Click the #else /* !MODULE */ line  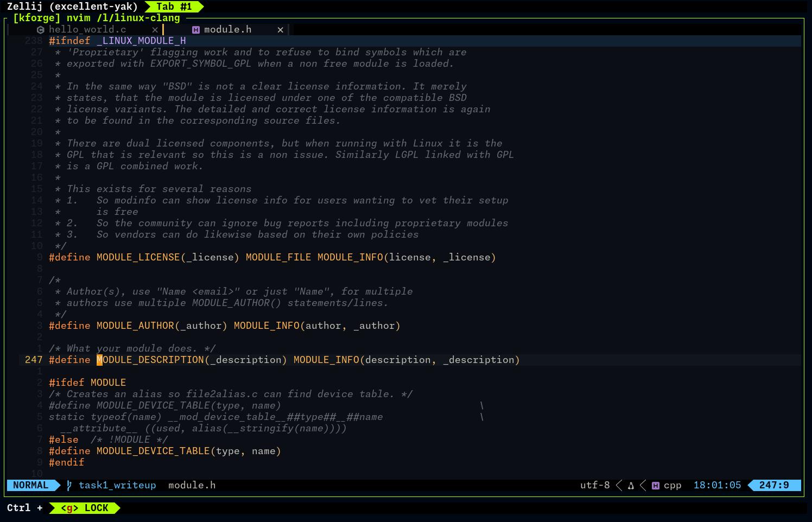click(x=108, y=440)
